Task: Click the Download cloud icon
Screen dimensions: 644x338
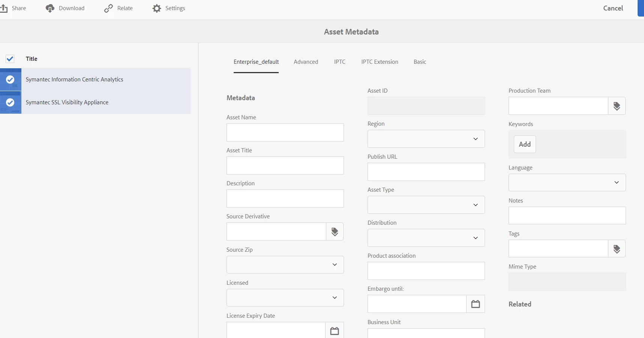Action: 50,8
